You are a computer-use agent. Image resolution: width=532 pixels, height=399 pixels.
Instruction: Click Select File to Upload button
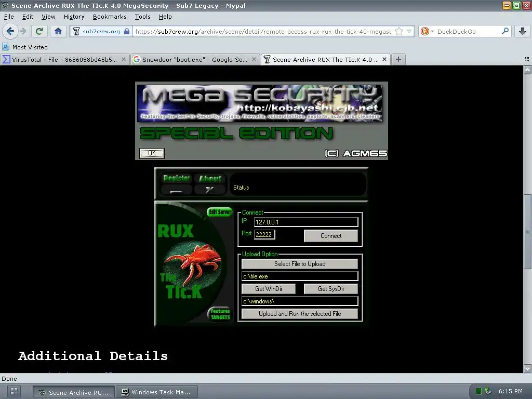coord(300,264)
